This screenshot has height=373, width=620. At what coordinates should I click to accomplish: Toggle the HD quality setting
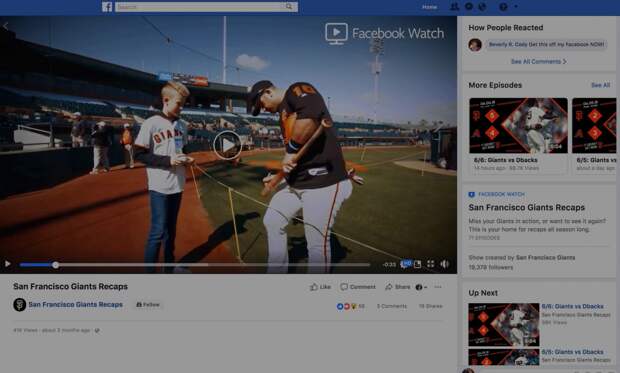click(406, 264)
